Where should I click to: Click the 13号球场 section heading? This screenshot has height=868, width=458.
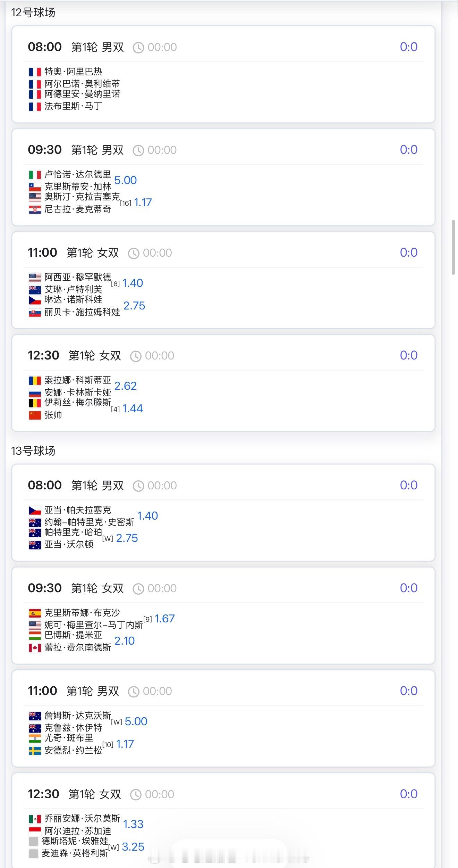(33, 451)
